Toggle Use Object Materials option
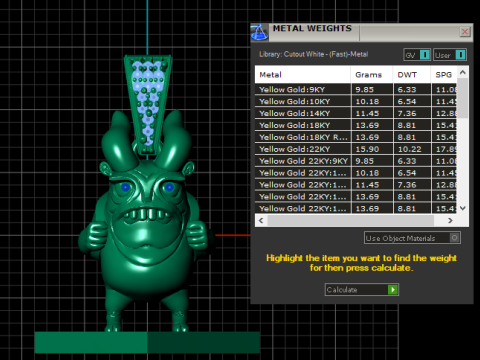Viewport: 480px width, 360px height. [x=412, y=238]
